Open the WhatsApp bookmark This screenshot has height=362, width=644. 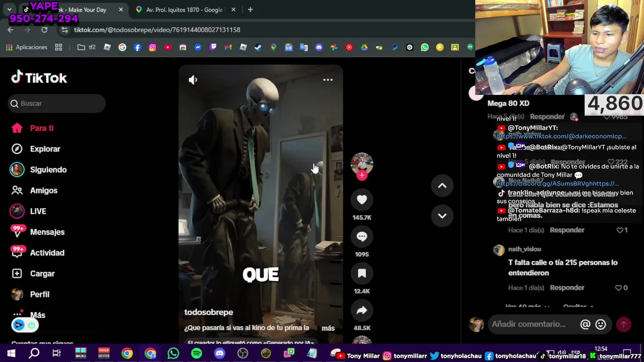(425, 47)
